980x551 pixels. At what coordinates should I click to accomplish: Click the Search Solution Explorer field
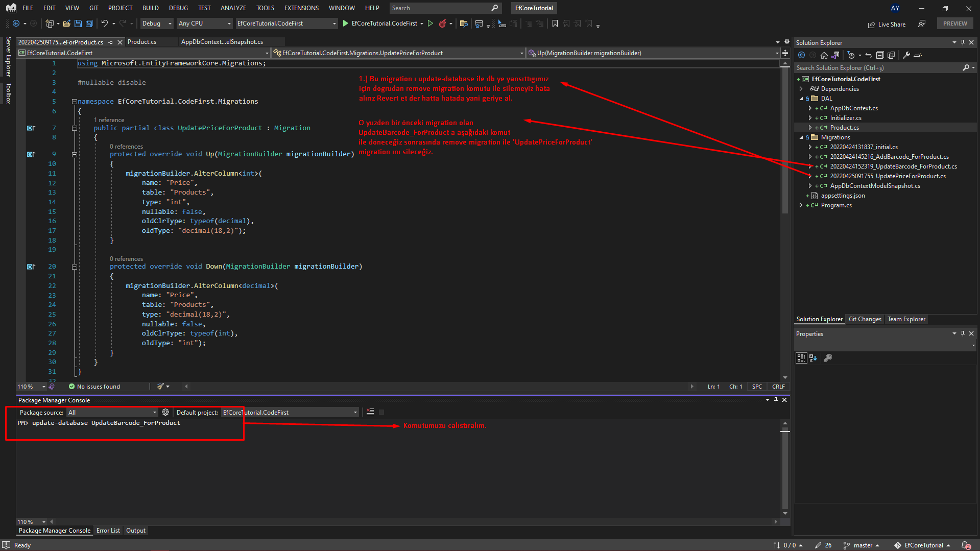(868, 67)
